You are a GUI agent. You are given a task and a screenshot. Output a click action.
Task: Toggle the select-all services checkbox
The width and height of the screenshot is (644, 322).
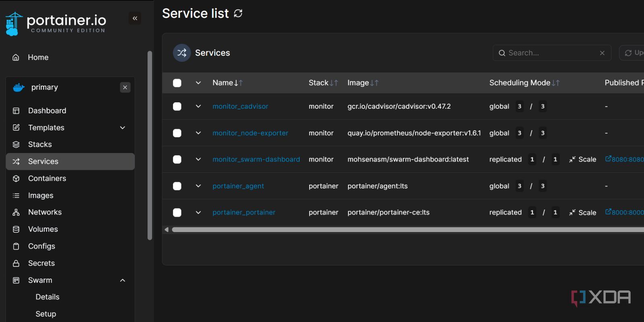coord(177,83)
